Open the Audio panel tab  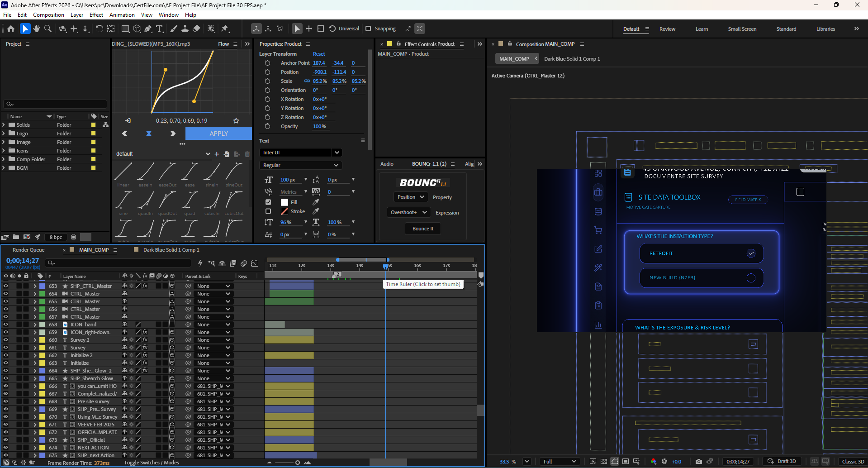[x=387, y=164]
